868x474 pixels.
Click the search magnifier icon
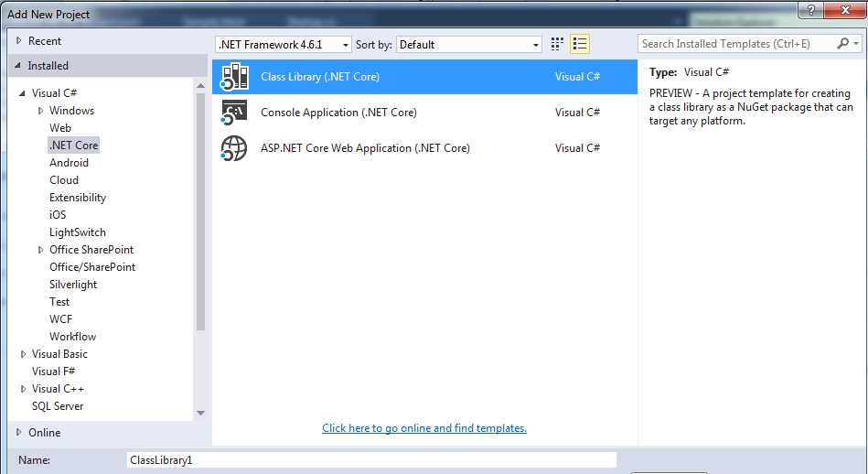coord(843,43)
